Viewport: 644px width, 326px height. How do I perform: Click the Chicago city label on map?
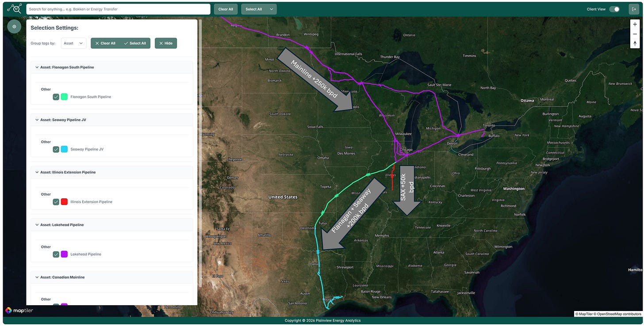click(x=406, y=150)
